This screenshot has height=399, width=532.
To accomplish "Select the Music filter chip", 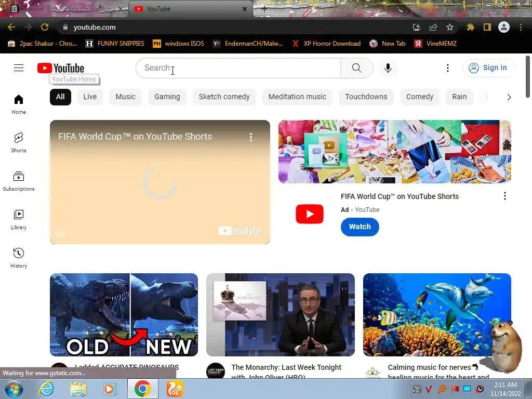I will (126, 97).
